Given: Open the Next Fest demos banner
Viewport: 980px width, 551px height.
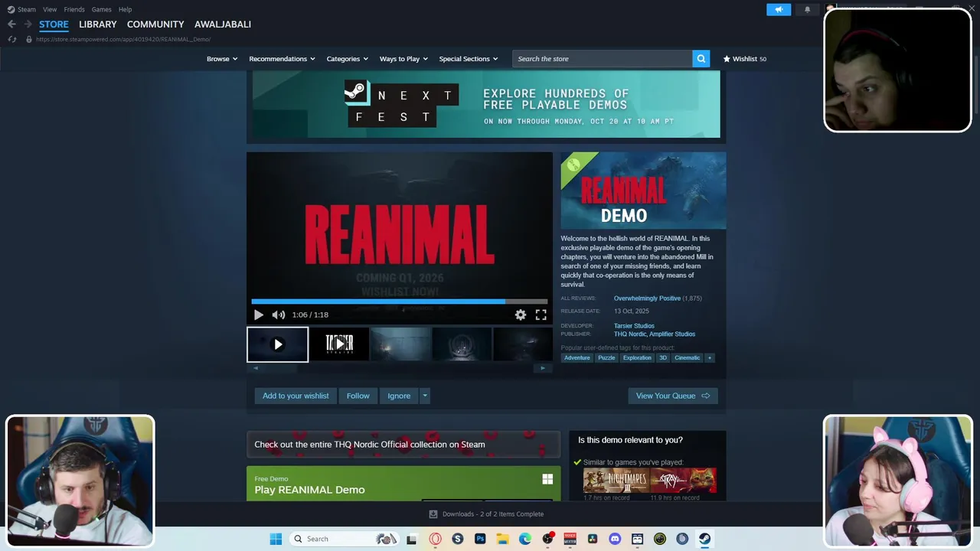Looking at the screenshot, I should pos(486,104).
